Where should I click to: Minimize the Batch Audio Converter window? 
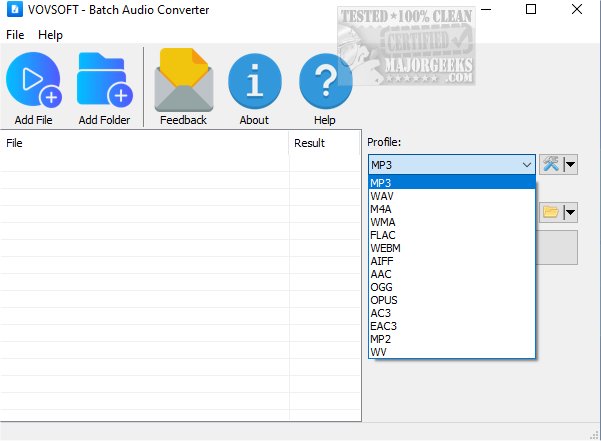(486, 9)
